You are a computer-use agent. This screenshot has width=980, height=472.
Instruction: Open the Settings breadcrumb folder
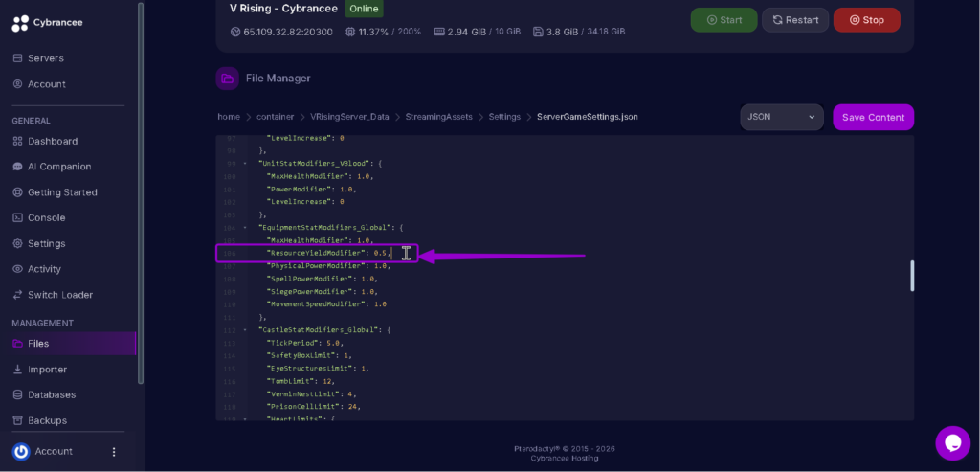(x=504, y=117)
